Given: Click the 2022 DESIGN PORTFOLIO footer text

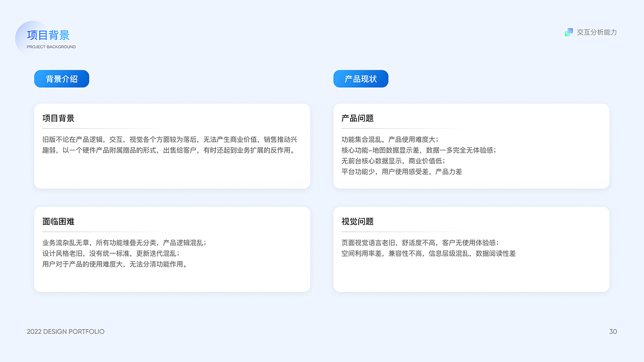Looking at the screenshot, I should coord(65,331).
